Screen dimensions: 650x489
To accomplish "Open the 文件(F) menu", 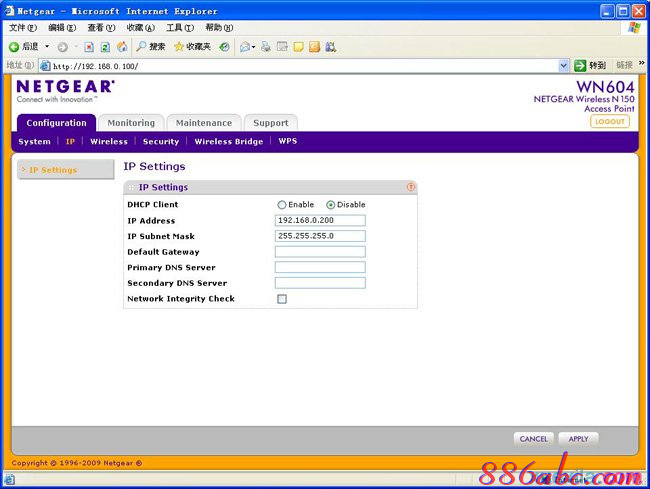I will pos(23,28).
